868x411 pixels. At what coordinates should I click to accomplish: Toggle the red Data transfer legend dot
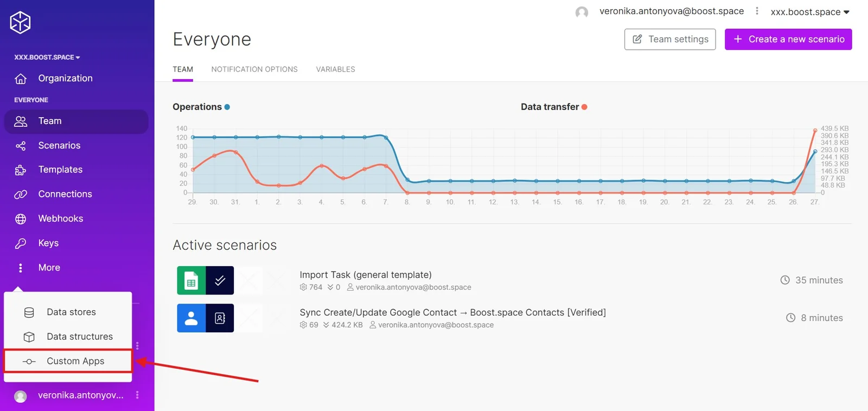[x=584, y=107]
